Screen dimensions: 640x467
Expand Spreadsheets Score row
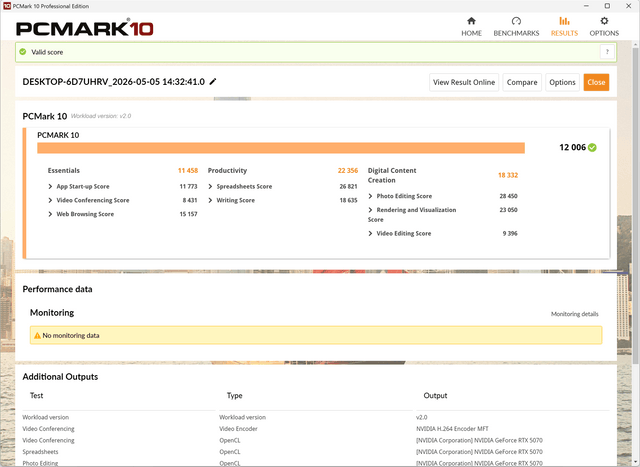coord(210,187)
